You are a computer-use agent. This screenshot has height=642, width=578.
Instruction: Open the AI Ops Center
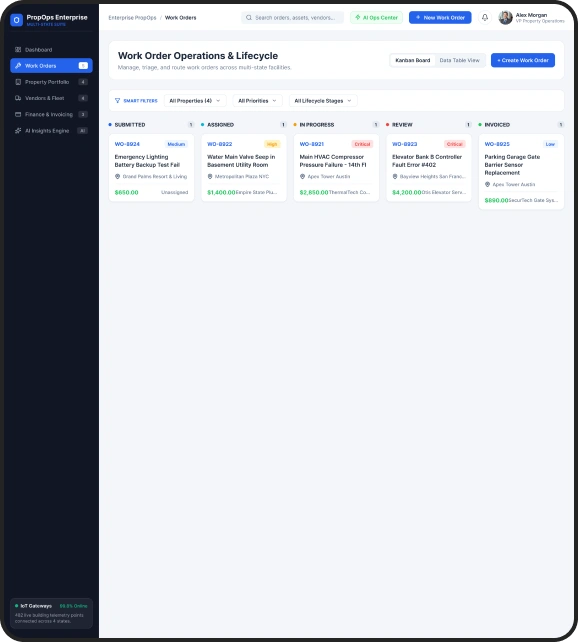pos(376,18)
